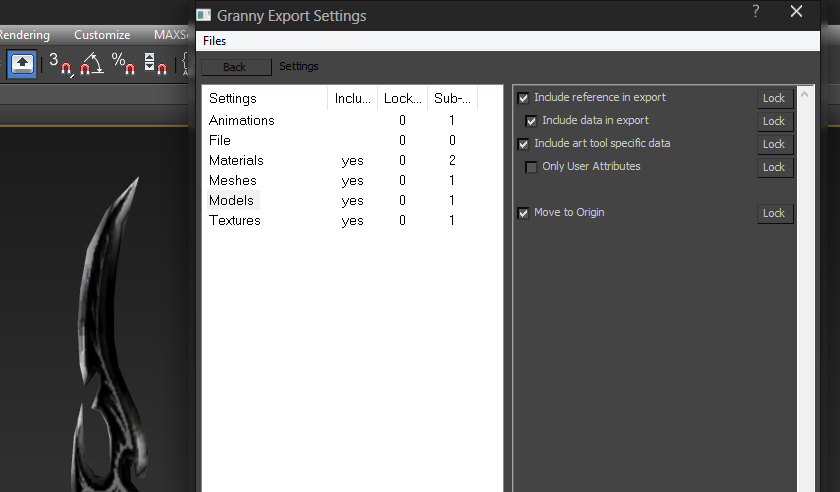This screenshot has width=840, height=492.
Task: Click the sub-settings count '0' in File row
Action: pos(452,140)
